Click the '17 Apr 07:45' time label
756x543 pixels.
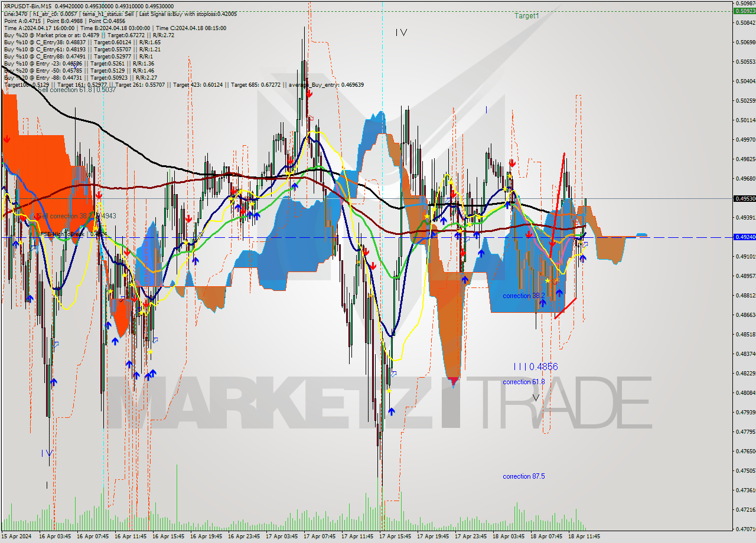click(x=319, y=537)
